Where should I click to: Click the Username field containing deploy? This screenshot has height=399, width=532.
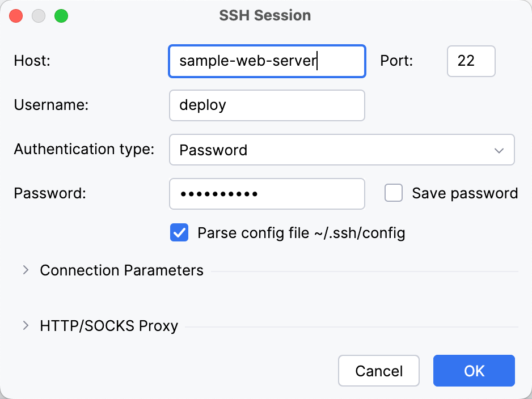[267, 105]
